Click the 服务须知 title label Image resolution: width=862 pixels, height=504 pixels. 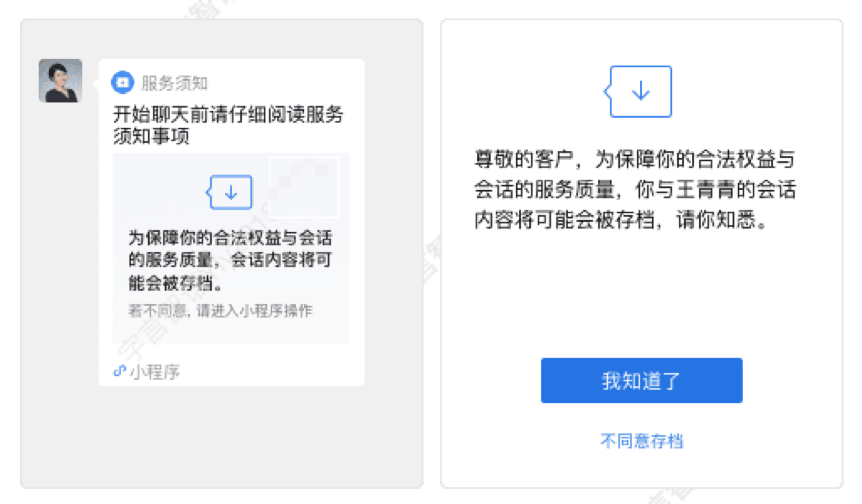tap(174, 83)
